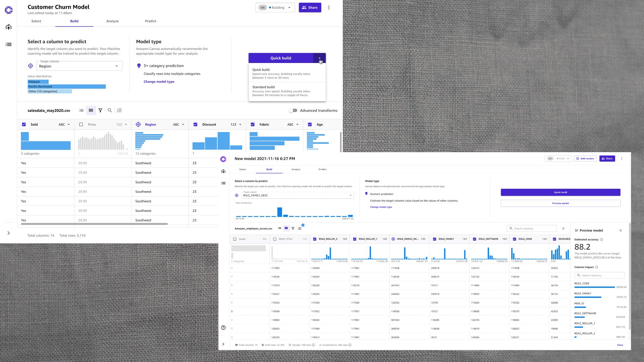Click the three-dot menu beside Share
This screenshot has width=644, height=362.
pos(329,7)
